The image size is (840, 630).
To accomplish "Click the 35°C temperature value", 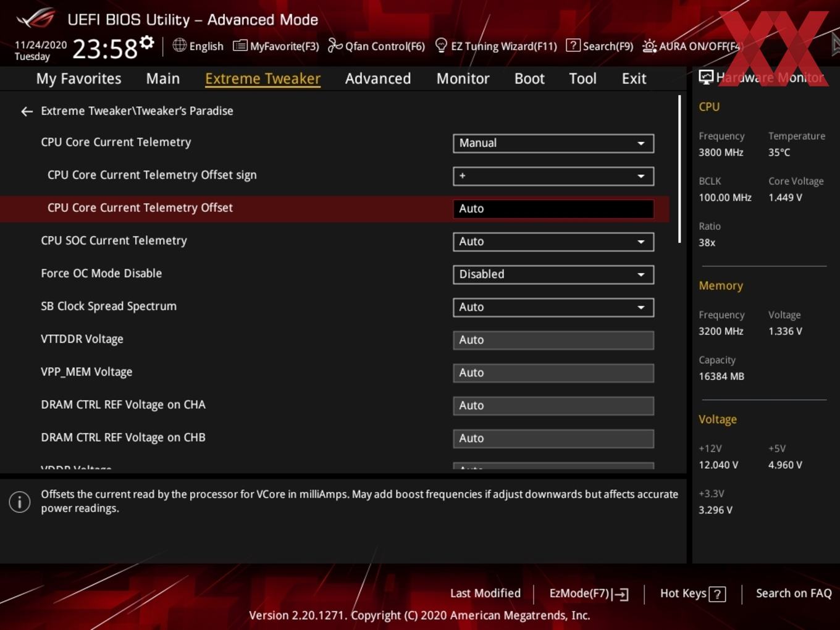I will (779, 152).
